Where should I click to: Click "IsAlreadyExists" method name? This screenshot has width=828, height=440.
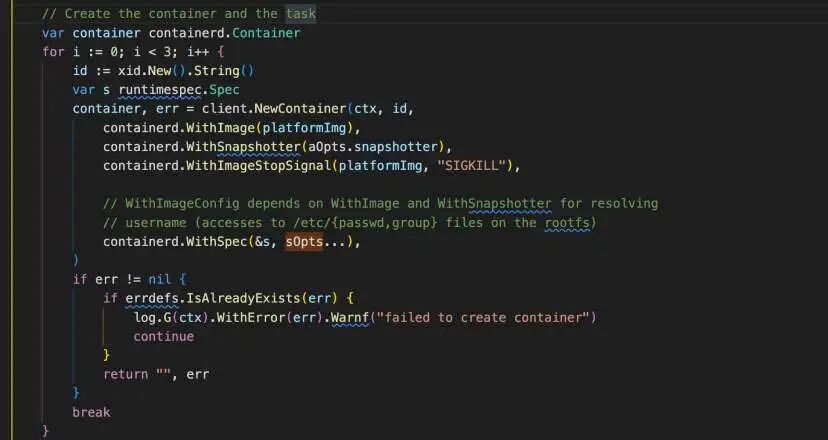[x=243, y=298]
